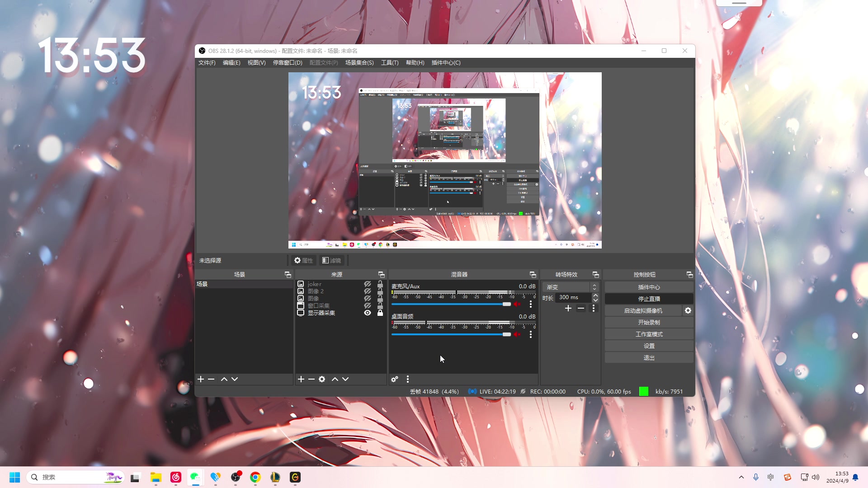Add a transition with plus icon in 转场特效

568,308
